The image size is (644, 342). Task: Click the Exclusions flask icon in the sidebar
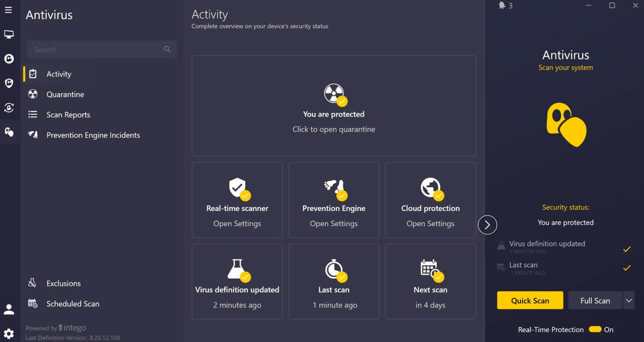[32, 283]
